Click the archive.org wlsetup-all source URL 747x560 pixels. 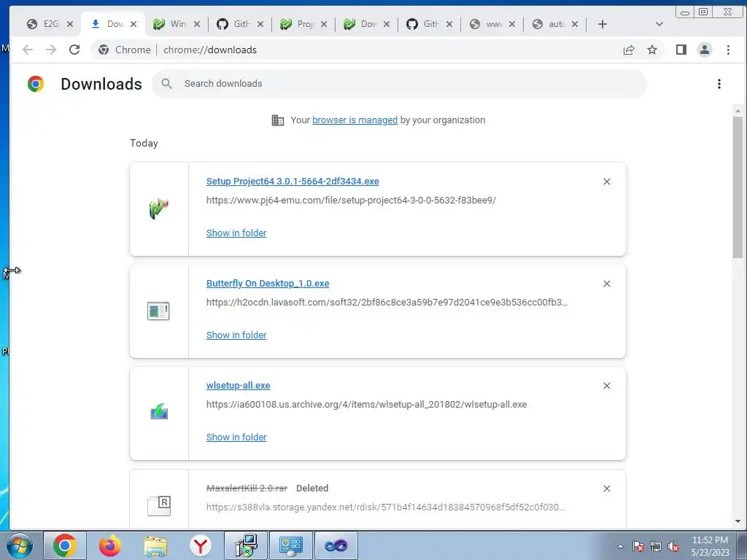pos(366,405)
